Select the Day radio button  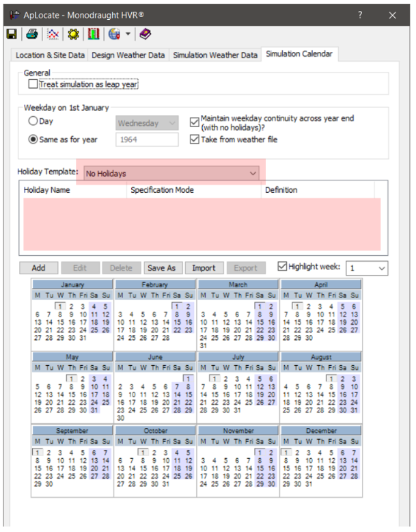tap(33, 122)
